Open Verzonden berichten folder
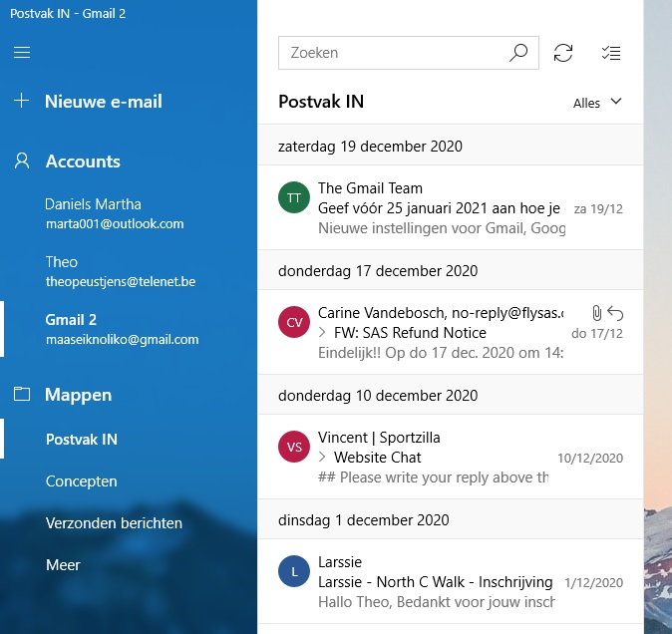 114,523
